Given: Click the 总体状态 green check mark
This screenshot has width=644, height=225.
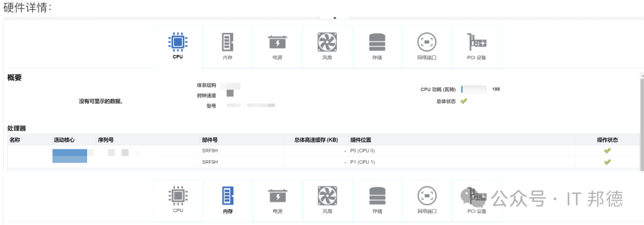Looking at the screenshot, I should [464, 101].
